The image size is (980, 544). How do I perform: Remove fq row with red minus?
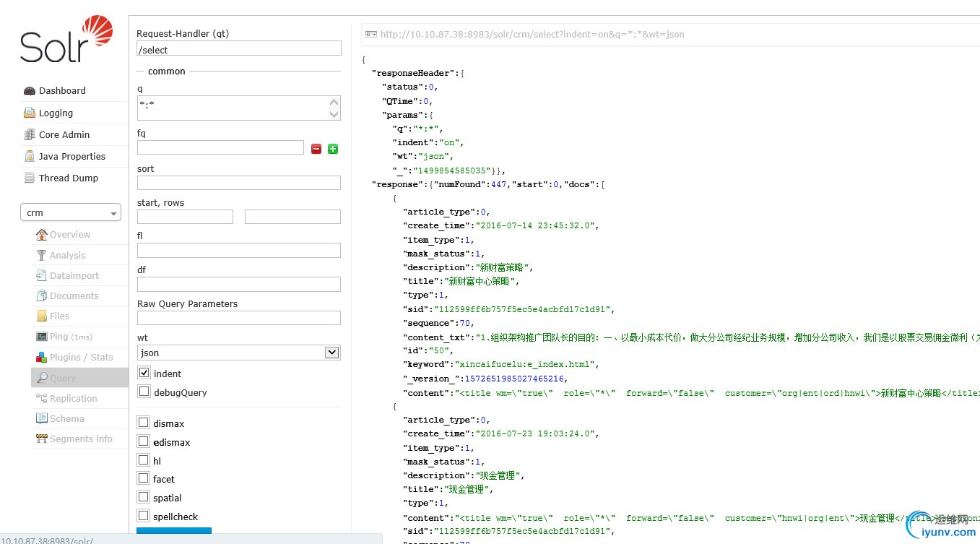click(x=316, y=149)
